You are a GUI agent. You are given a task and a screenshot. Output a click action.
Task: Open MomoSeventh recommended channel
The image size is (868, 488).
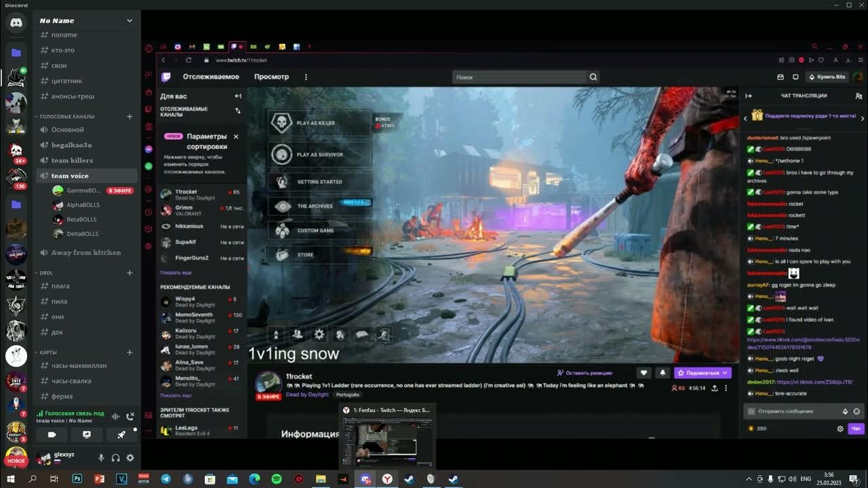click(201, 317)
